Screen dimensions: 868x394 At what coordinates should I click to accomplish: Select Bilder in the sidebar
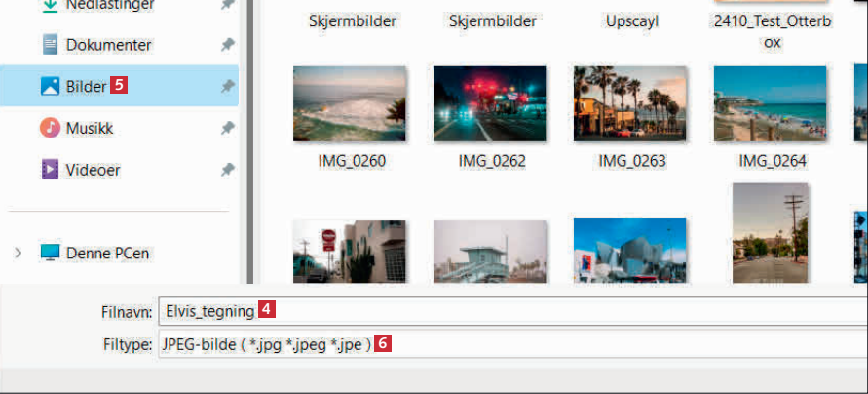point(119,86)
